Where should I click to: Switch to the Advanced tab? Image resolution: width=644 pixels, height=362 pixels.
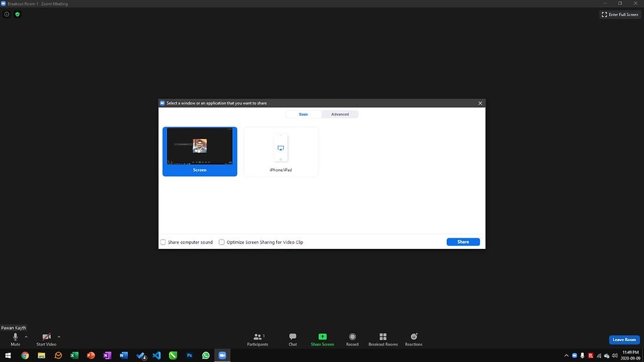[340, 114]
